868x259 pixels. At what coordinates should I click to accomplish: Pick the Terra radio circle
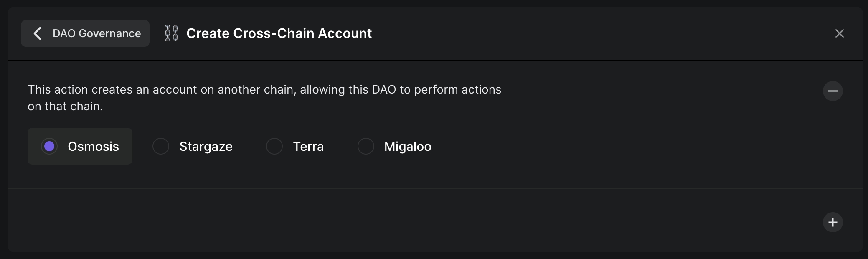point(274,146)
